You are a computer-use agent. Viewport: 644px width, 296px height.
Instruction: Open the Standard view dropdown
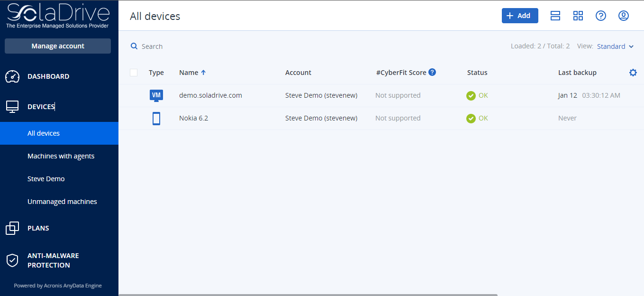pyautogui.click(x=615, y=46)
